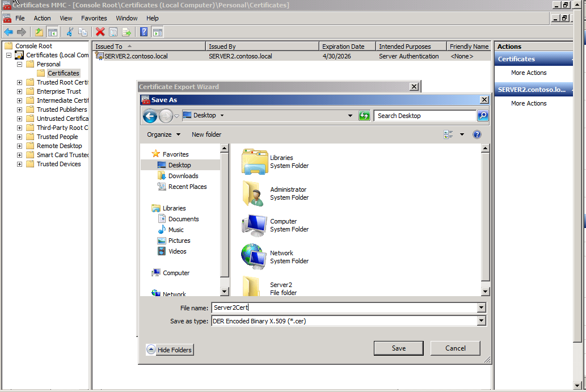Select SERVER2.contoso.local certificate row icon
The height and width of the screenshot is (392, 586).
point(99,56)
